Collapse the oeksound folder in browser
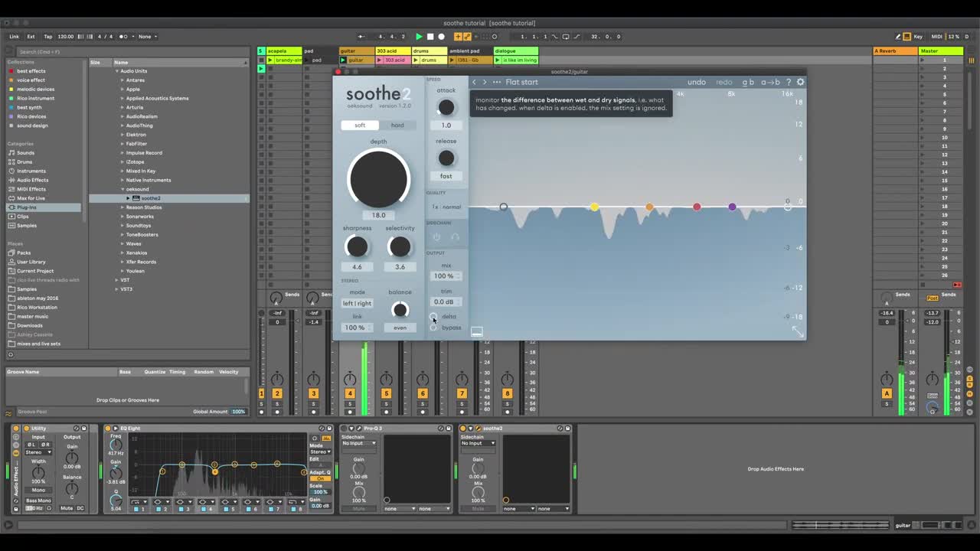 (122, 189)
